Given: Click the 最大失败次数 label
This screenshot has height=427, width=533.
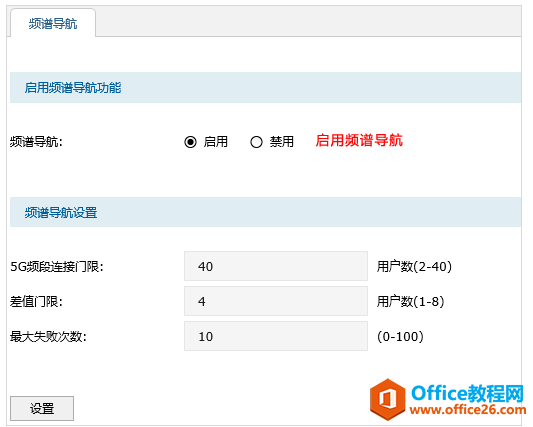Looking at the screenshot, I should click(48, 337).
